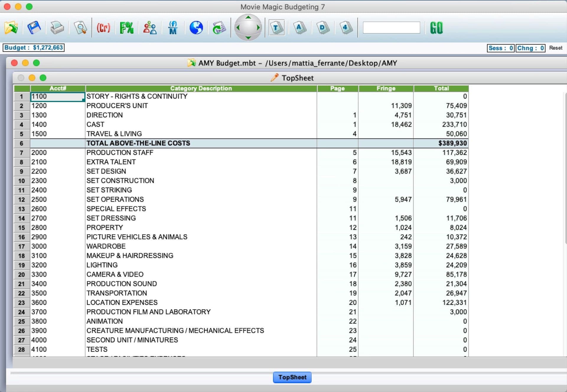Click inside the search text field
Screen dimensions: 567x392
[392, 27]
